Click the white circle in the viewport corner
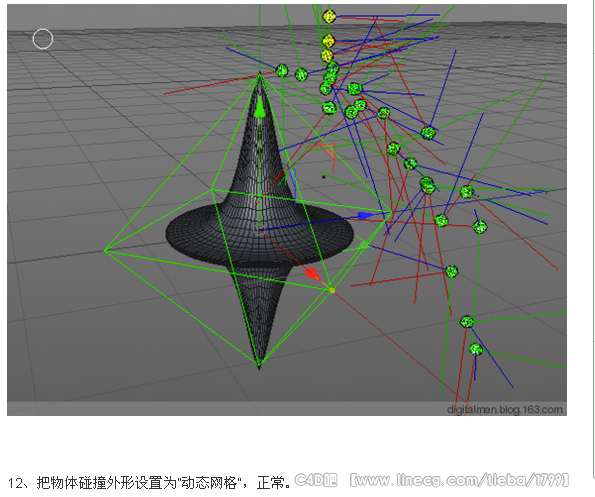The height and width of the screenshot is (497, 595). (43, 39)
